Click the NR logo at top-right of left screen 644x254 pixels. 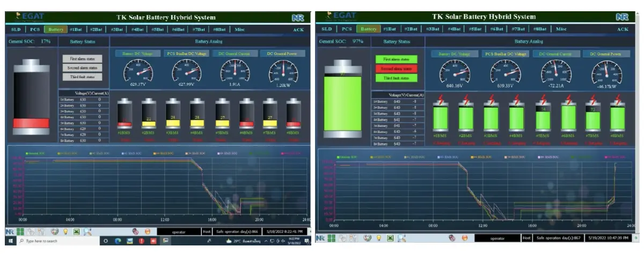[x=303, y=17]
